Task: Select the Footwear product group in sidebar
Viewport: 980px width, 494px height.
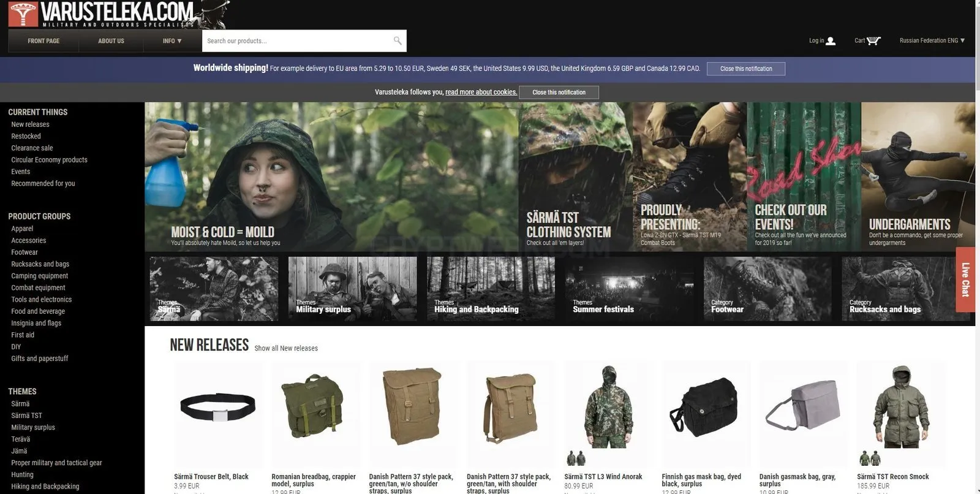Action: click(x=24, y=252)
